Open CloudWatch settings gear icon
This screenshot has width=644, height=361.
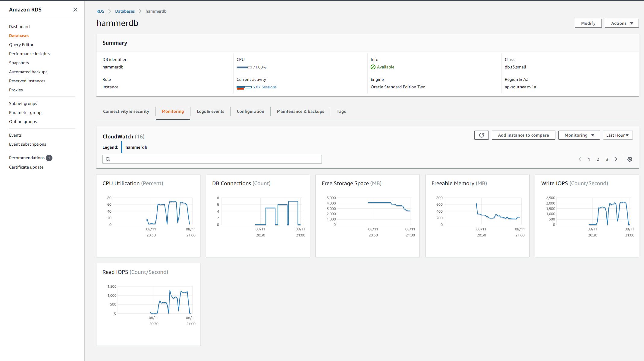pos(630,159)
